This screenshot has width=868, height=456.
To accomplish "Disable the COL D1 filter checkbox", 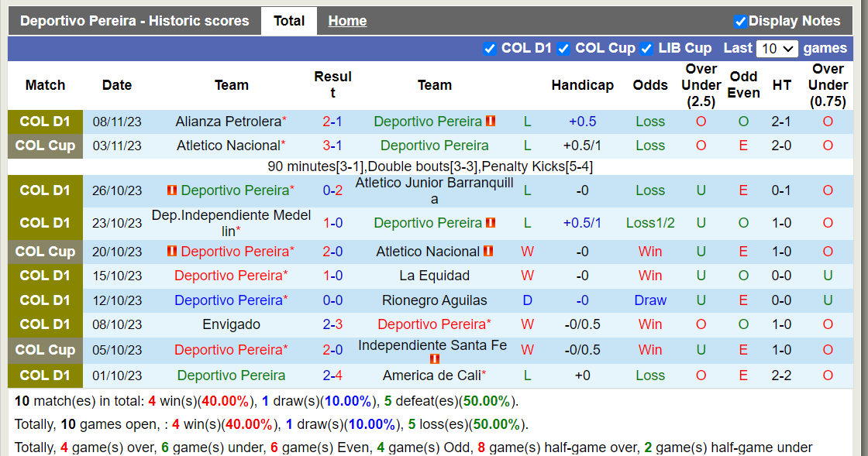I will [491, 48].
